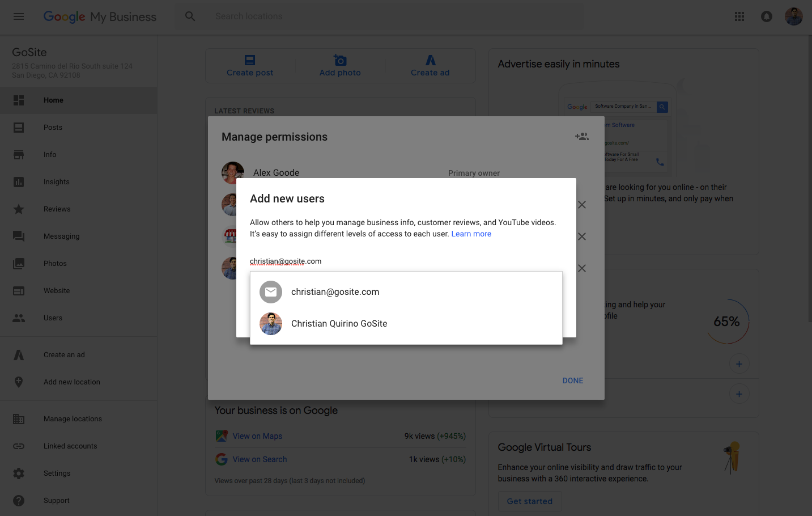Click the Info storefront icon

tap(19, 155)
